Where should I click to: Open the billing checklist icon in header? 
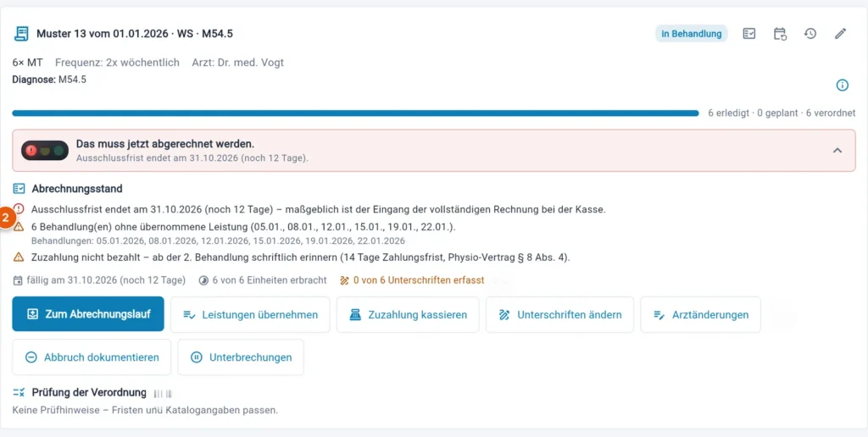[x=749, y=34]
